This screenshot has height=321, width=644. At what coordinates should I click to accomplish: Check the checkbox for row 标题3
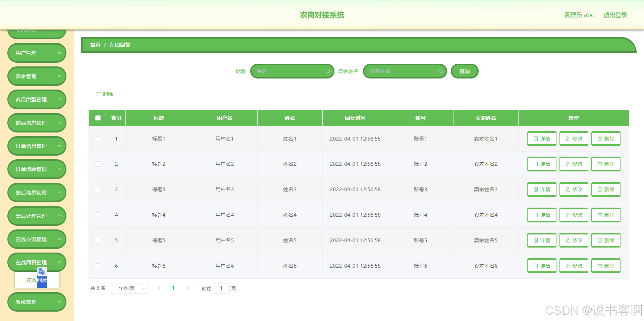(97, 190)
